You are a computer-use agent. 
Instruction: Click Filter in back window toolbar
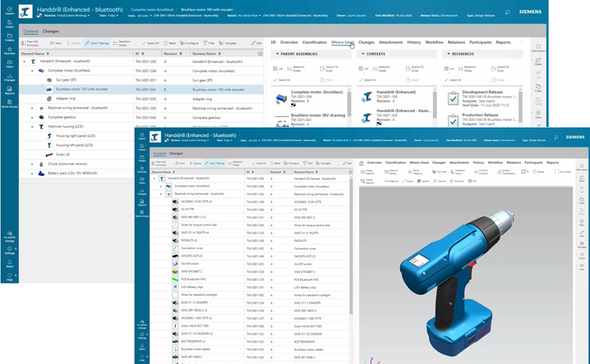[209, 43]
